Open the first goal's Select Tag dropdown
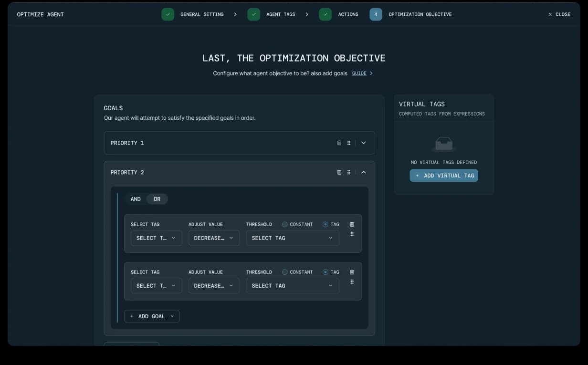Viewport: 588px width, 365px height. pos(156,238)
